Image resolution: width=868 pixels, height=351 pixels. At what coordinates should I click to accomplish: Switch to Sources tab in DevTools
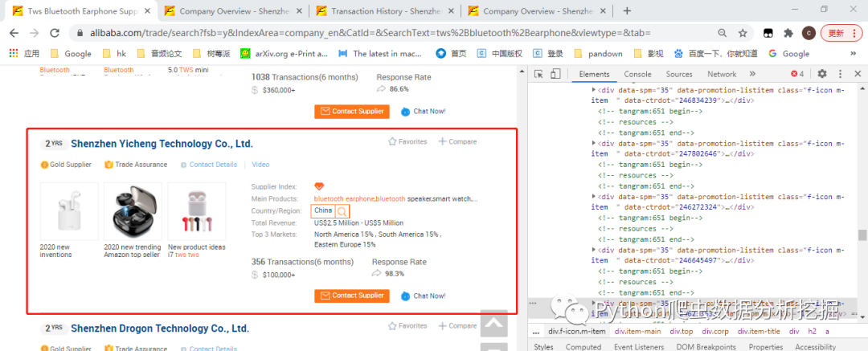click(679, 74)
